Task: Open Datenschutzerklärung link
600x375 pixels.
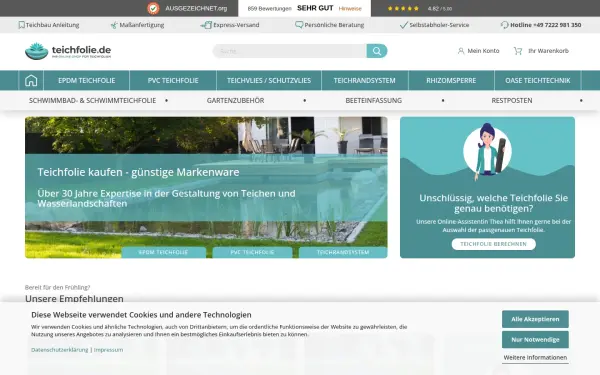Action: click(59, 350)
